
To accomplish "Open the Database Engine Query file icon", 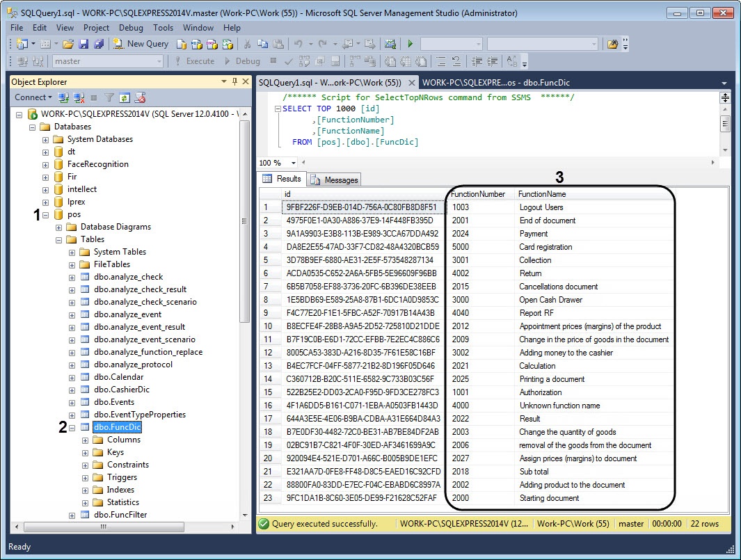I will pyautogui.click(x=181, y=44).
